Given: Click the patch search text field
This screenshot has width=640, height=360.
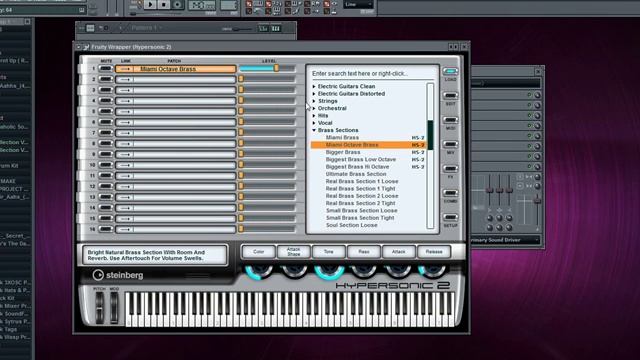Looking at the screenshot, I should point(372,73).
